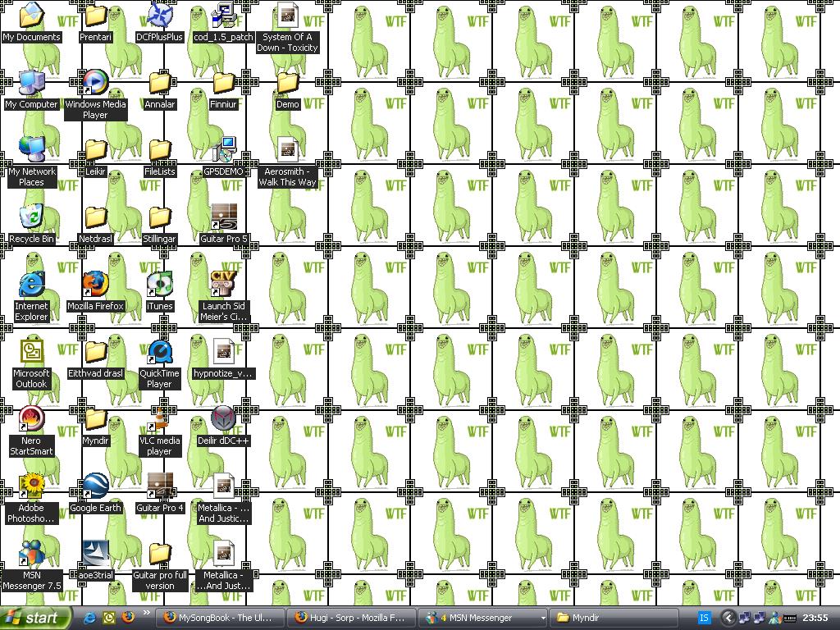Select the Annalar folder icon

(x=159, y=89)
